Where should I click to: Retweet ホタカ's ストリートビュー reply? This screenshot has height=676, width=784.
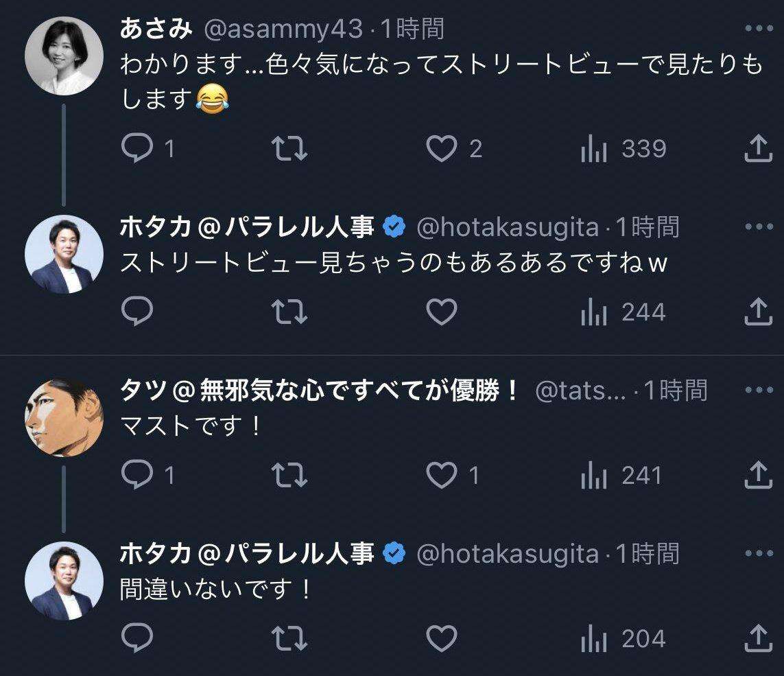tap(290, 313)
